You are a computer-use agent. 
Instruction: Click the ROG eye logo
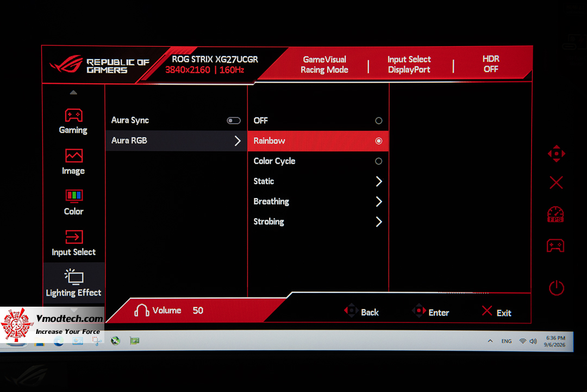click(x=66, y=64)
